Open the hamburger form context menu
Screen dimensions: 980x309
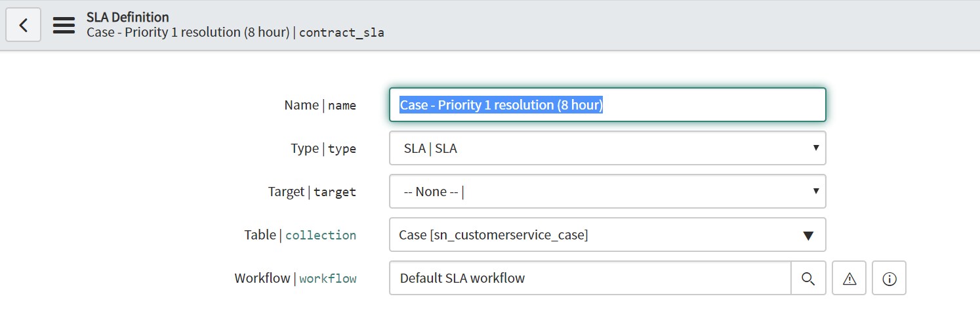[x=64, y=25]
